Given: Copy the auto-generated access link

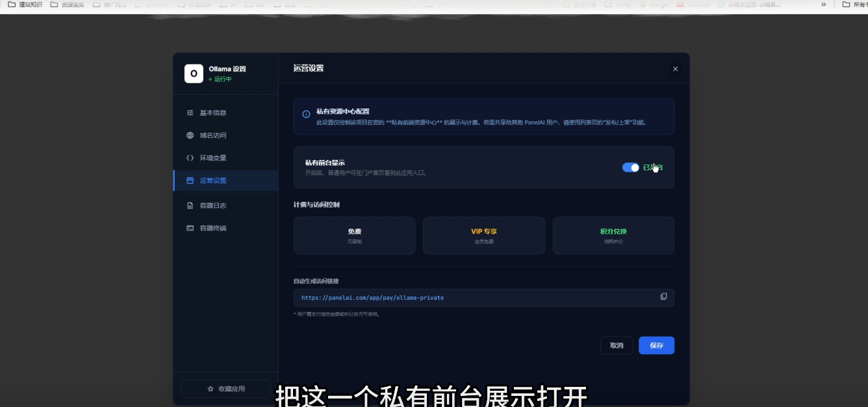Looking at the screenshot, I should coord(663,296).
